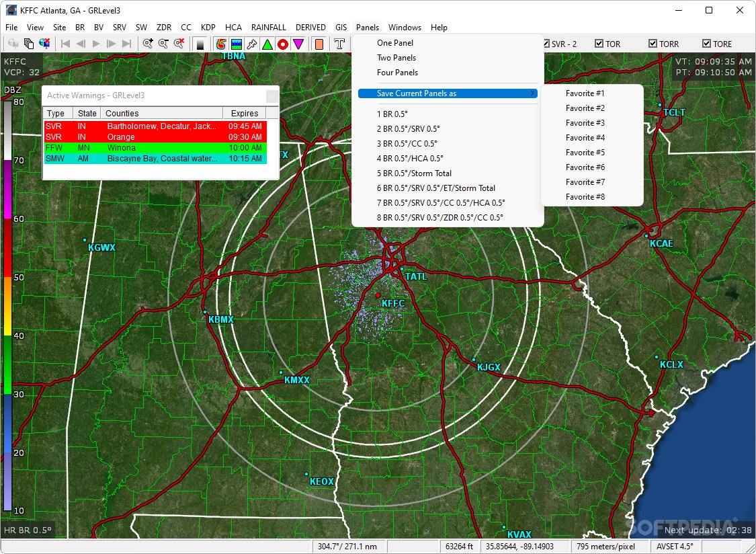Step forward one frame
The width and height of the screenshot is (756, 554).
click(x=112, y=44)
